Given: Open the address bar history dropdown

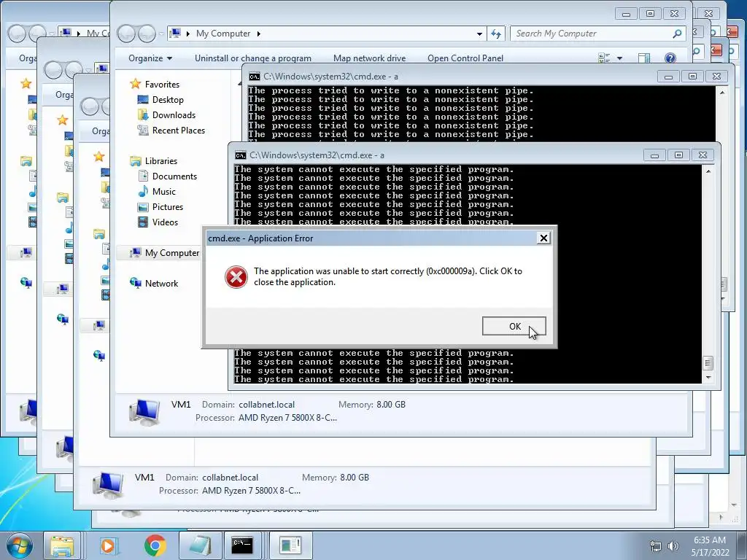Looking at the screenshot, I should [479, 34].
